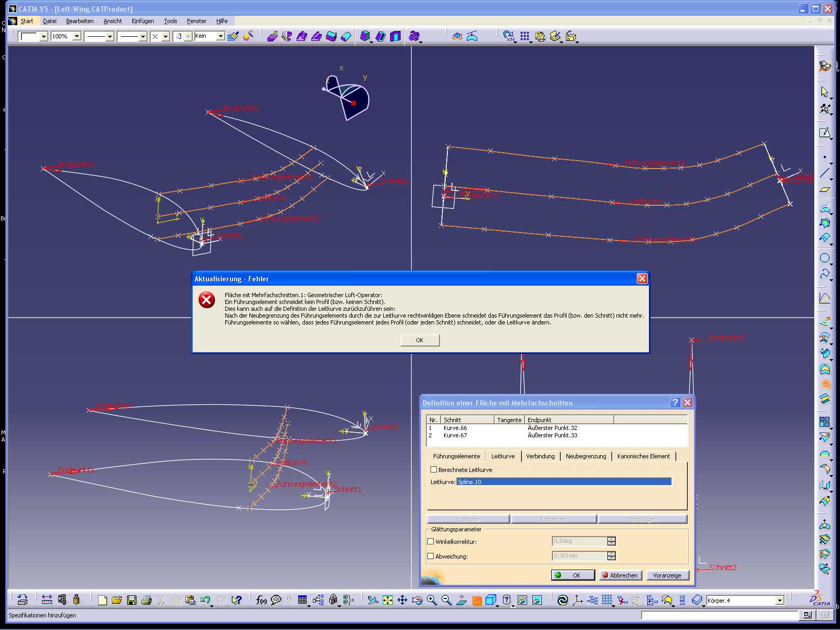The width and height of the screenshot is (840, 630).
Task: Open the Bearbeiten menu
Action: (80, 21)
